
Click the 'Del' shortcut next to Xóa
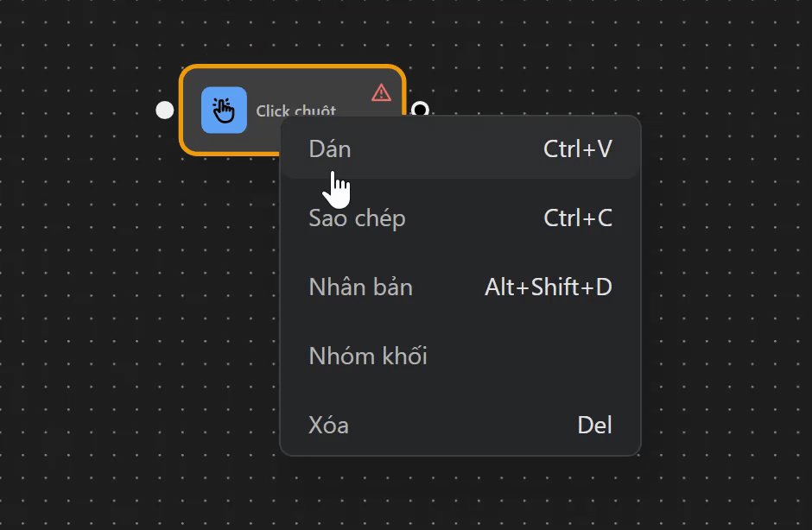tap(595, 425)
